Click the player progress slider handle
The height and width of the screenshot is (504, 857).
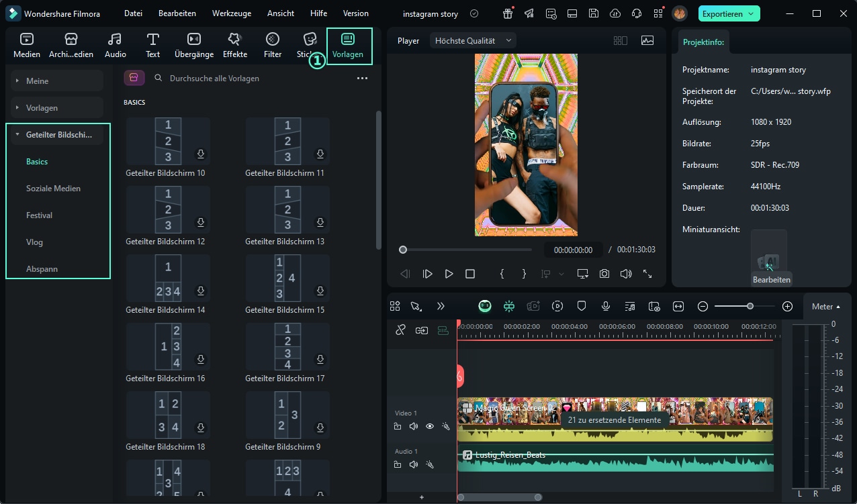403,250
